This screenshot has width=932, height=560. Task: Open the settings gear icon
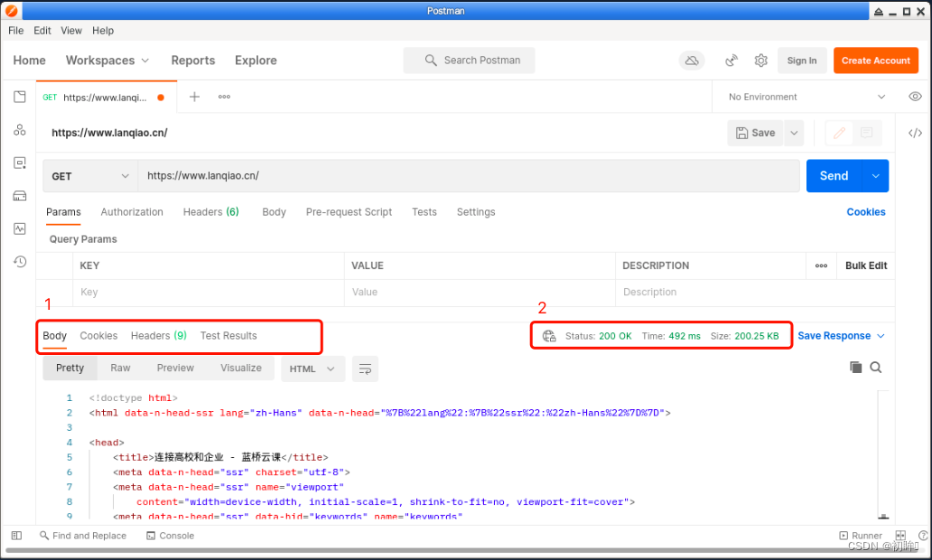click(760, 61)
